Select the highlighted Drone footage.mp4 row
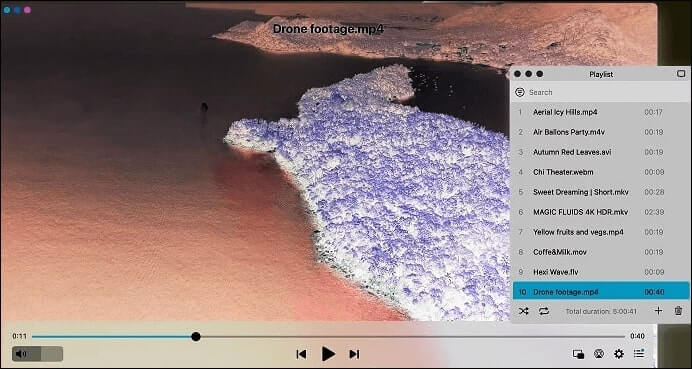This screenshot has width=692, height=369. (601, 292)
